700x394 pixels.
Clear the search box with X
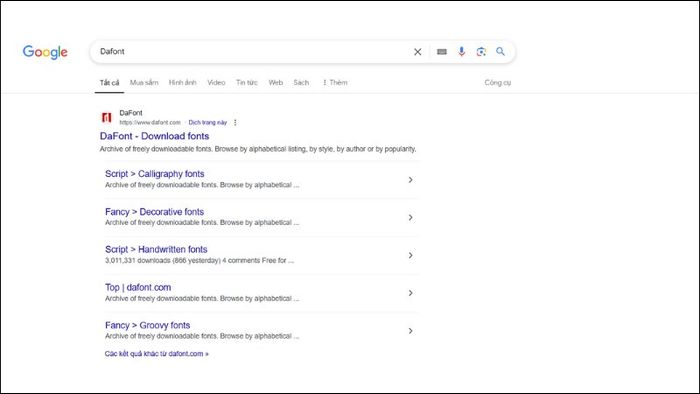click(417, 52)
